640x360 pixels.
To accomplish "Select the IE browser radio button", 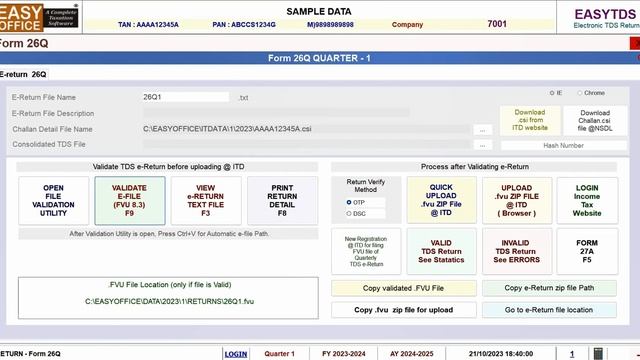I will (552, 93).
